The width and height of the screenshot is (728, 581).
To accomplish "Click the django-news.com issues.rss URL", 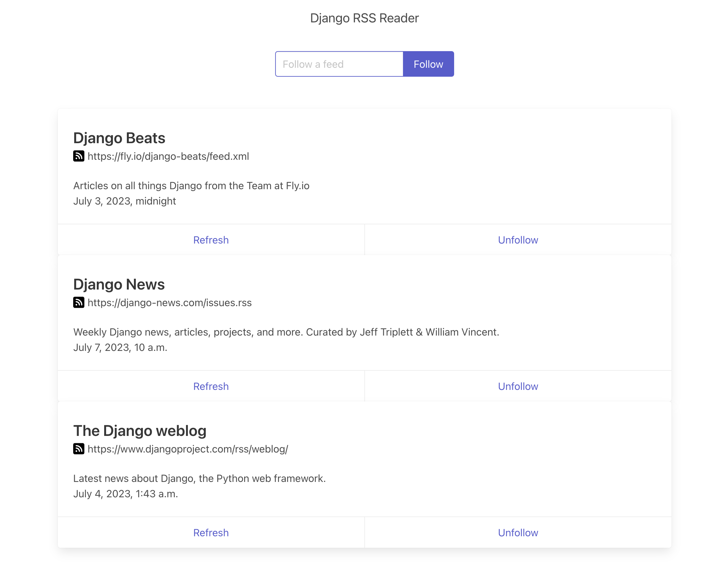I will [x=169, y=303].
